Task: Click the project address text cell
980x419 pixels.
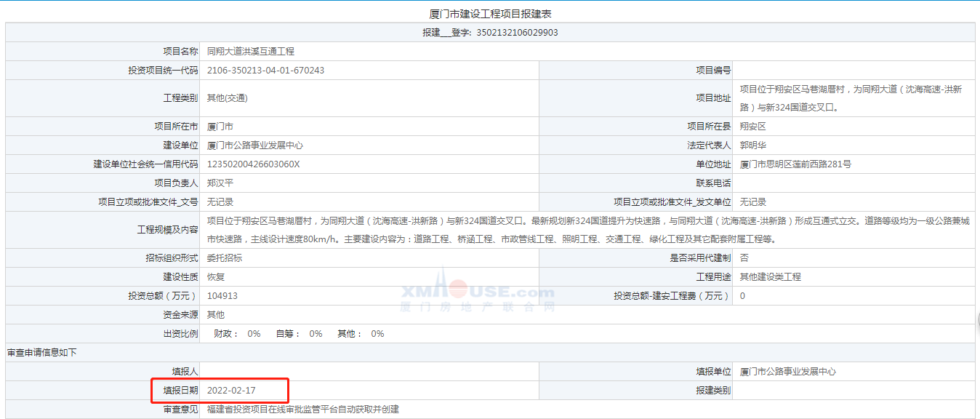Action: tap(851, 98)
